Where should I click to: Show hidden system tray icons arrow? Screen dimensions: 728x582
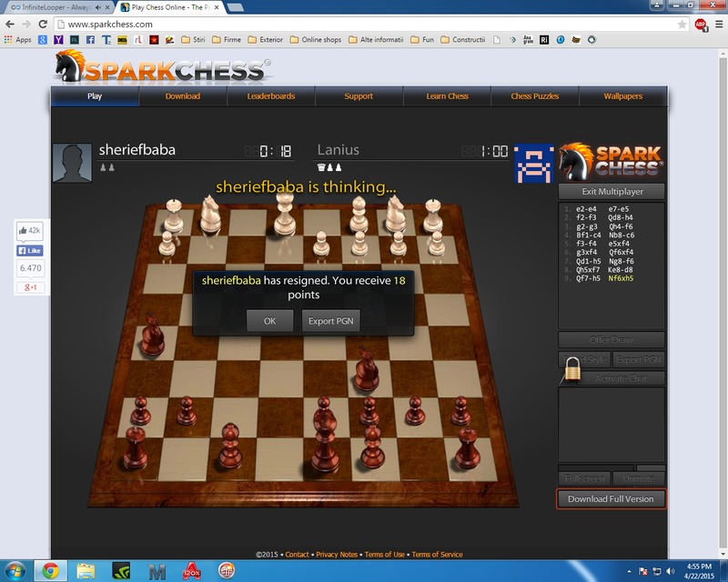(x=629, y=571)
